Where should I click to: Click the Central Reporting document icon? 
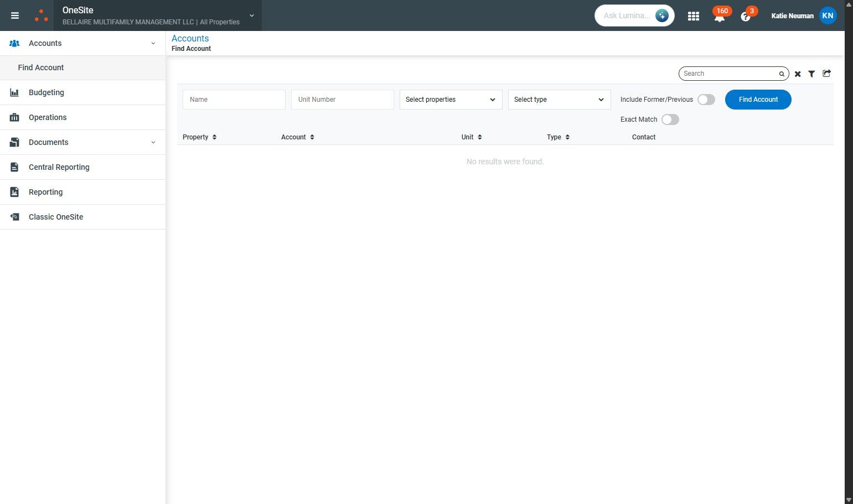pos(15,167)
